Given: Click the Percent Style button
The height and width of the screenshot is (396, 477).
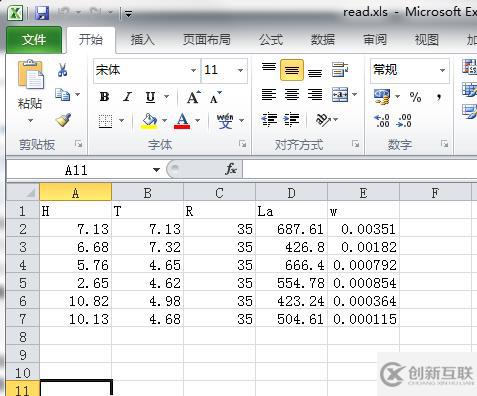Looking at the screenshot, I should (415, 97).
